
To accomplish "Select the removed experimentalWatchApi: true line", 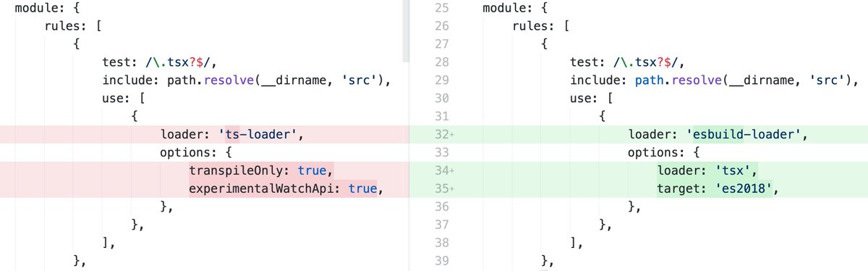I will pyautogui.click(x=205, y=188).
